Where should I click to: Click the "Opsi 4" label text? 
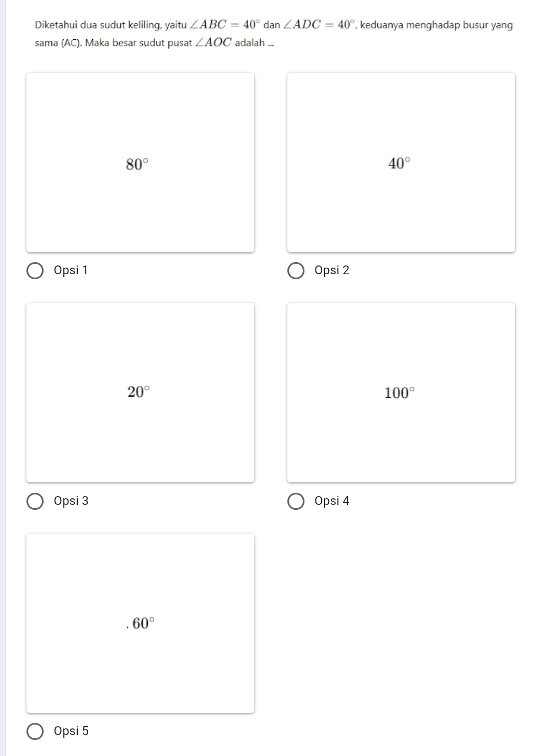(332, 501)
